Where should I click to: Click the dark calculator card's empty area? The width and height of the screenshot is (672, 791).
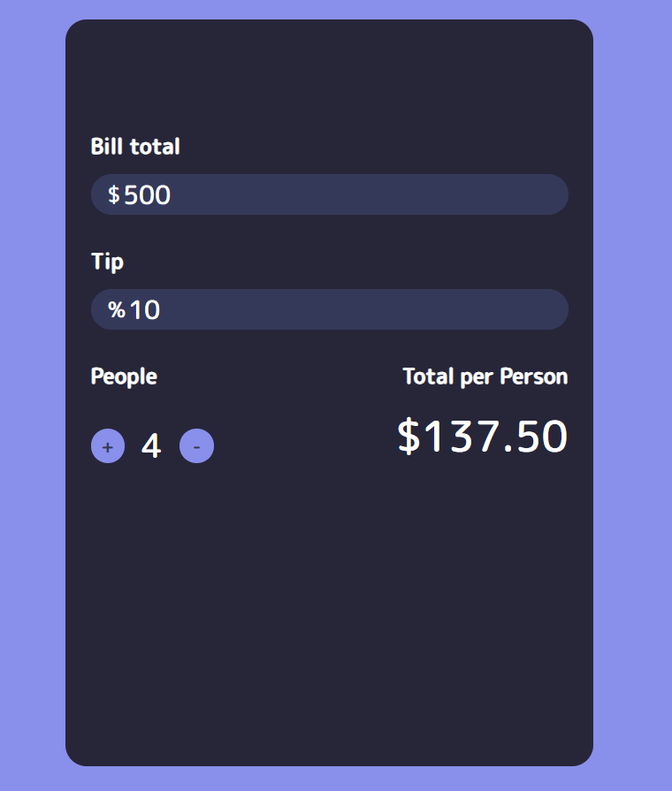[x=329, y=619]
